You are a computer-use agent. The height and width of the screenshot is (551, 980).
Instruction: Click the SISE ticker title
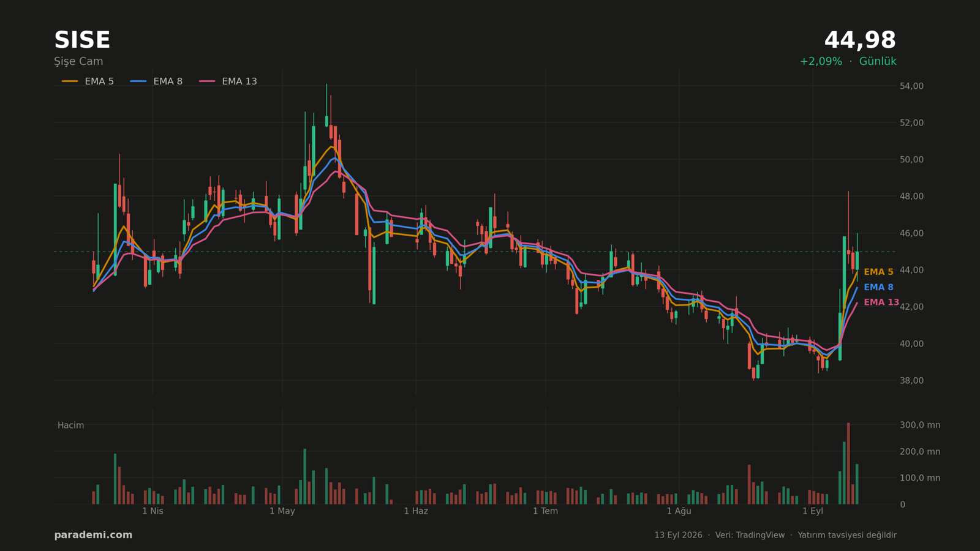point(82,40)
